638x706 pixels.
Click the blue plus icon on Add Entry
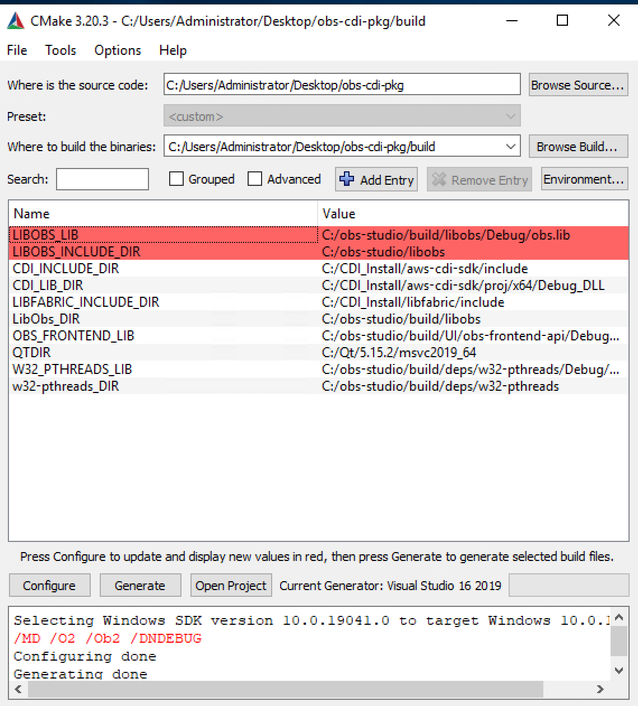coord(347,179)
